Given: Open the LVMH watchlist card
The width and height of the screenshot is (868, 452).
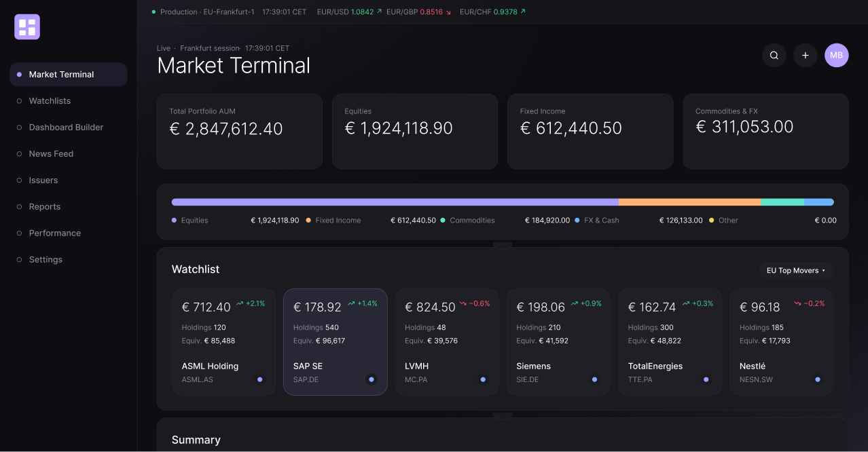Looking at the screenshot, I should coord(447,342).
